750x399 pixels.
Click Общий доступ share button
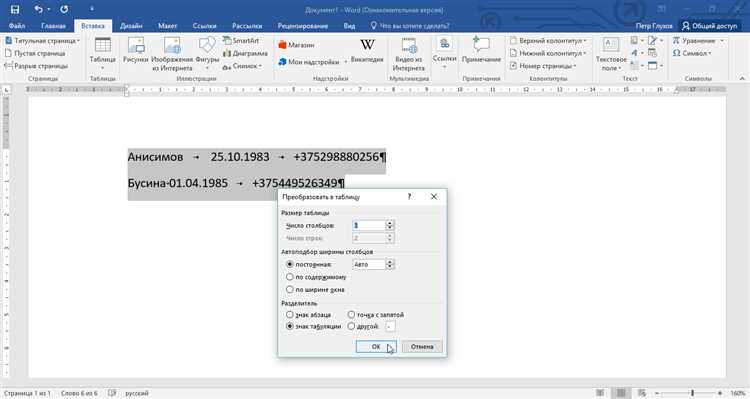709,26
